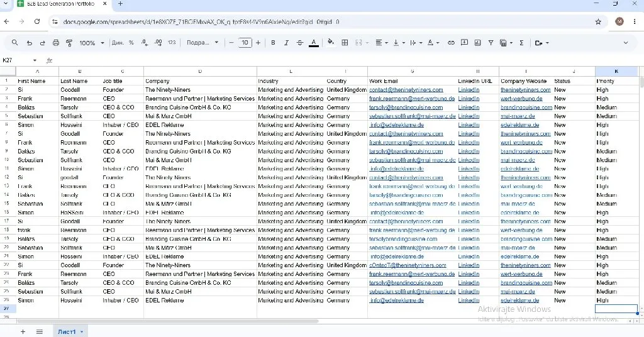The height and width of the screenshot is (337, 644).
Task: Open the browser profile avatar
Action: [x=619, y=22]
